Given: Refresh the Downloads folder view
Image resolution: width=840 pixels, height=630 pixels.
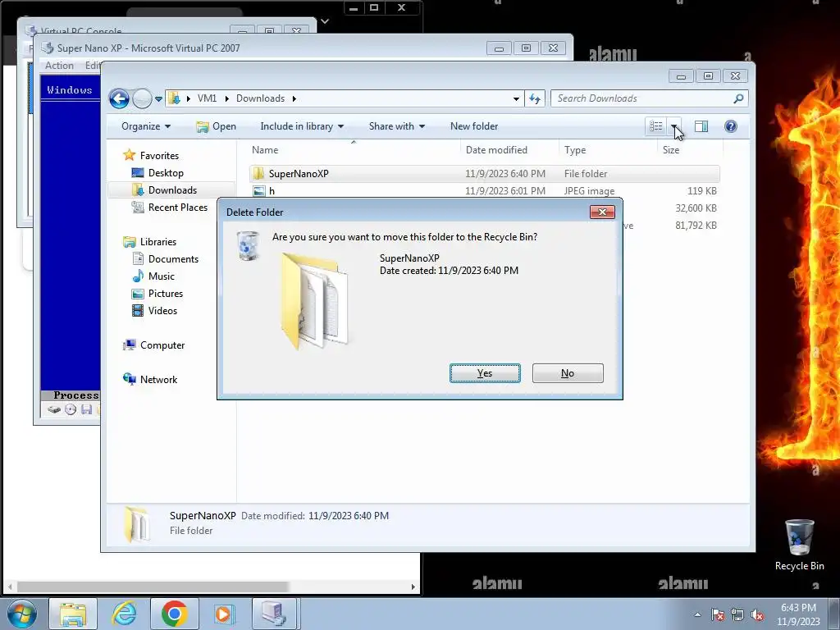Looking at the screenshot, I should click(535, 98).
